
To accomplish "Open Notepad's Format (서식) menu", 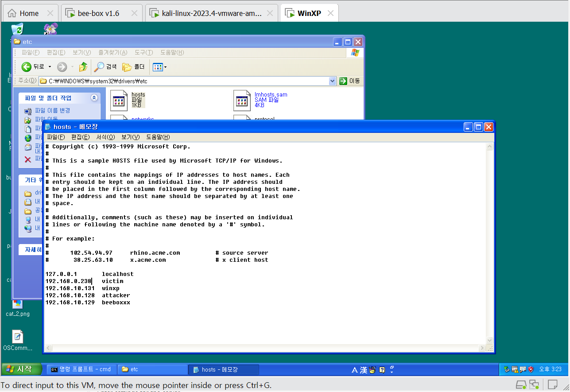I will 105,137.
